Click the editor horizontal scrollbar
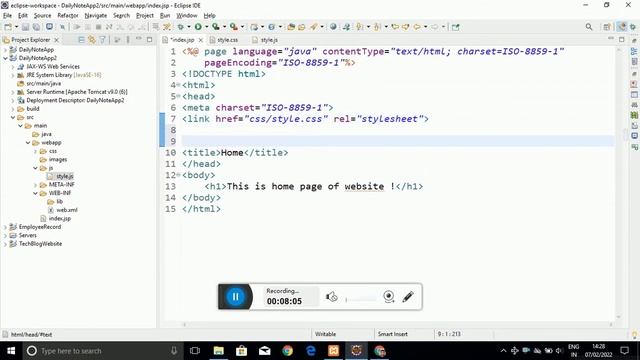This screenshot has width=640, height=360. point(397,324)
